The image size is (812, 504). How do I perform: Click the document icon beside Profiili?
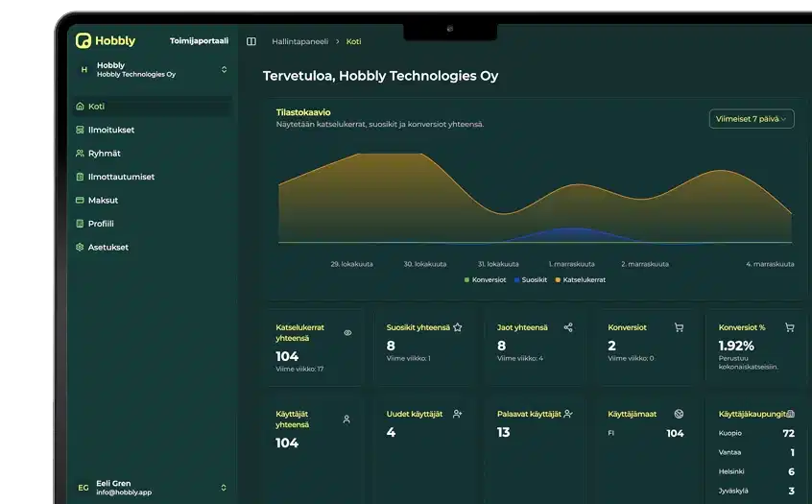[80, 224]
